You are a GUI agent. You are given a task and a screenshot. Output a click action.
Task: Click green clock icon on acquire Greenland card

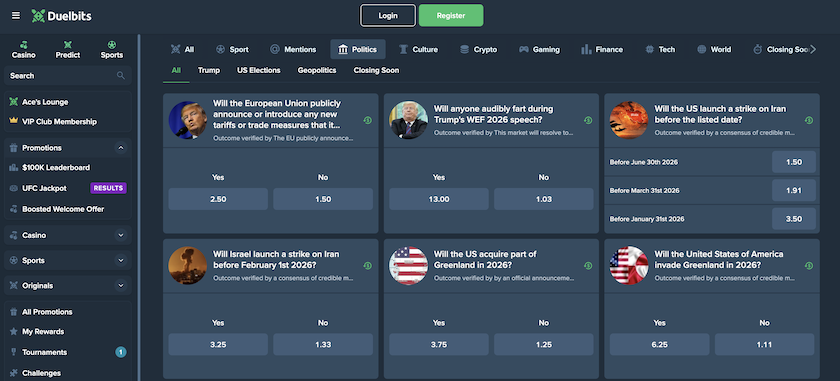coord(588,266)
